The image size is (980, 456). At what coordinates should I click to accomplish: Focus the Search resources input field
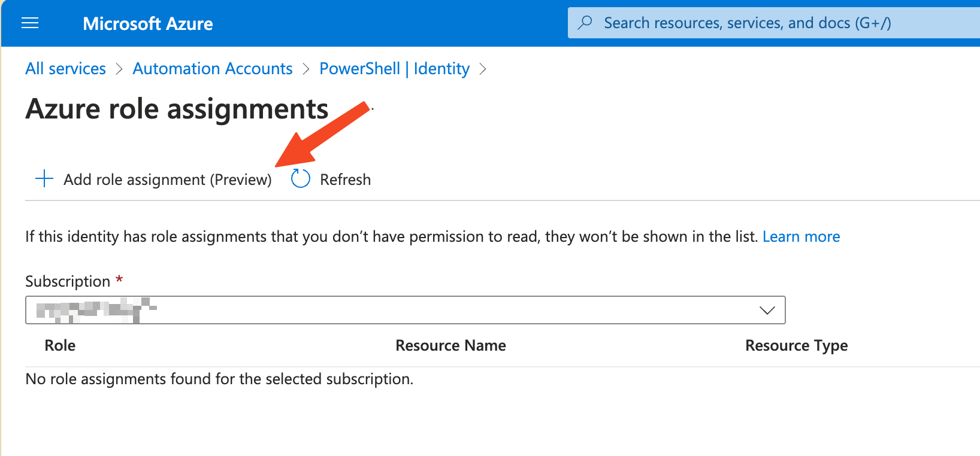pos(779,23)
